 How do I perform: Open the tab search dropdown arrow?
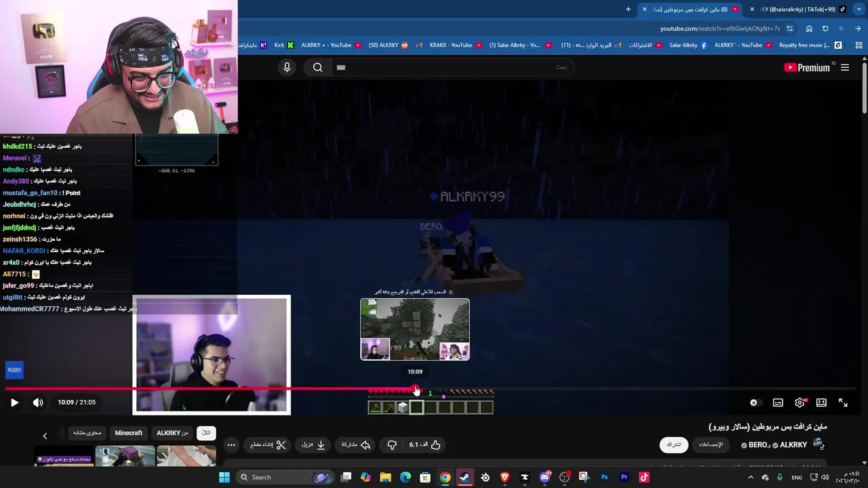(x=859, y=9)
